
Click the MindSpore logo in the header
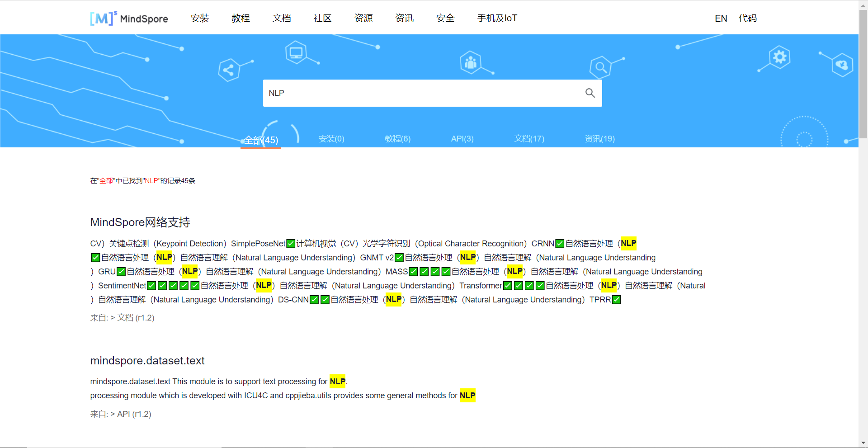129,18
